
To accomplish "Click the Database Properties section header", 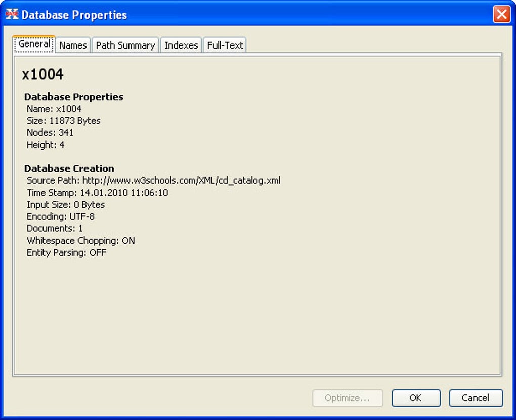I will pos(73,96).
